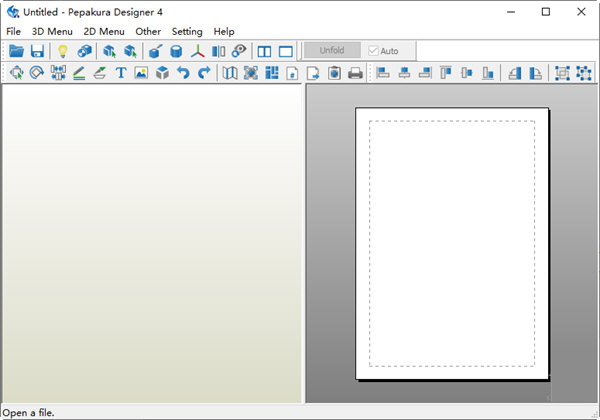Screen dimensions: 600x420
Task: Click the Redo arrow icon
Action: pos(204,73)
